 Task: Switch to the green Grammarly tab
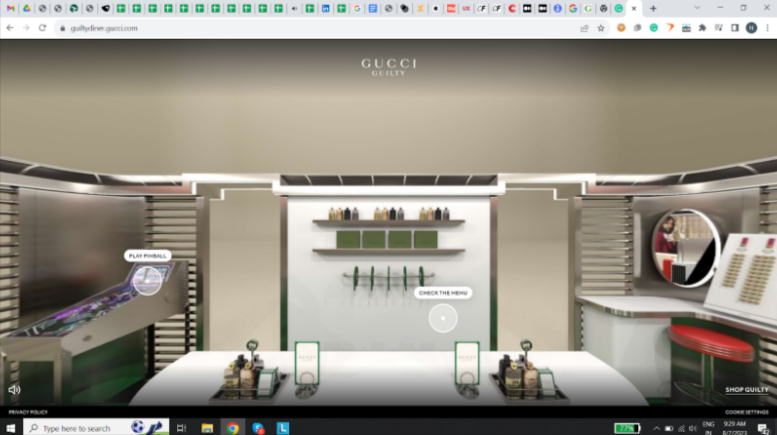618,8
